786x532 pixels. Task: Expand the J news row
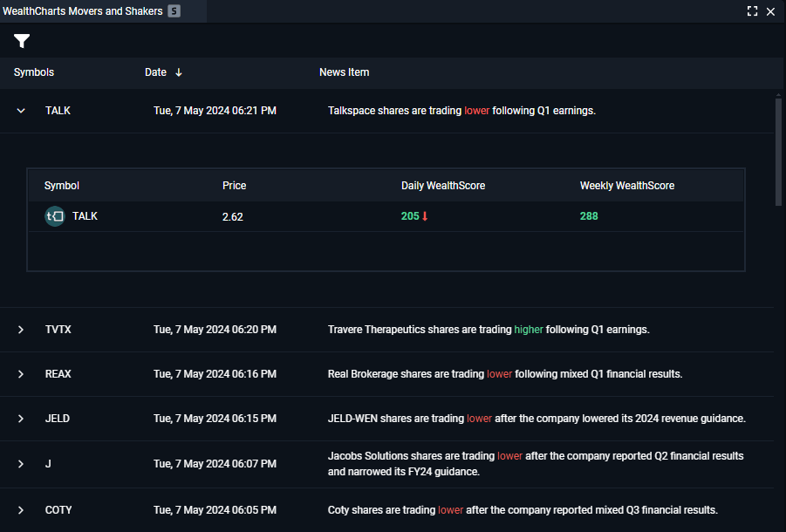click(21, 464)
